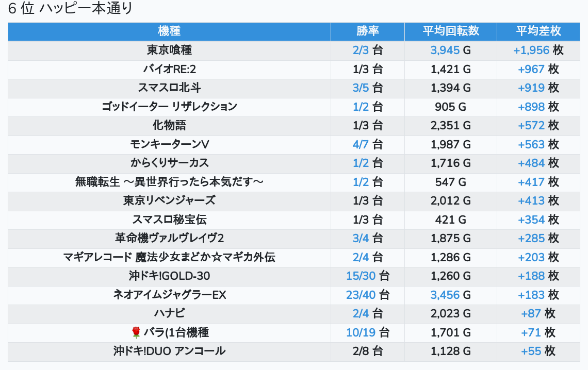The width and height of the screenshot is (588, 370).
Task: Click the 4/7 rate for モンキーターンV
Action: (x=361, y=144)
